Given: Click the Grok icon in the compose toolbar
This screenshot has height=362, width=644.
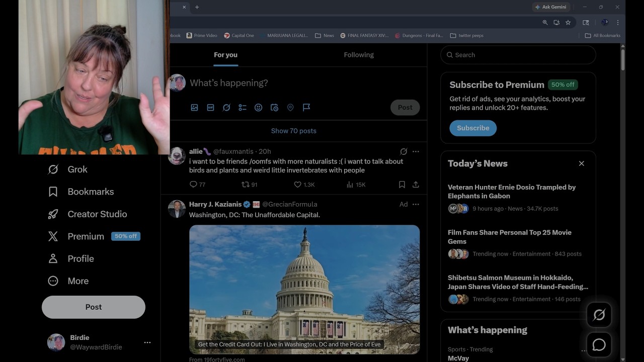Looking at the screenshot, I should (x=226, y=108).
